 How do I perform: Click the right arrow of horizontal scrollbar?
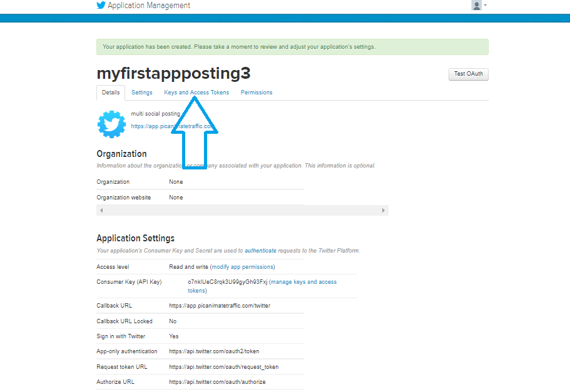383,210
